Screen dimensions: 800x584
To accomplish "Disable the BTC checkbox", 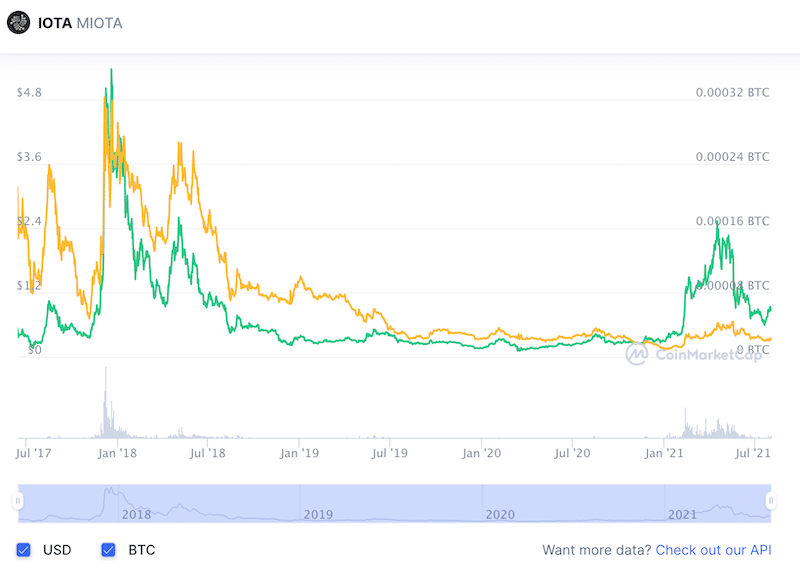I will point(108,549).
